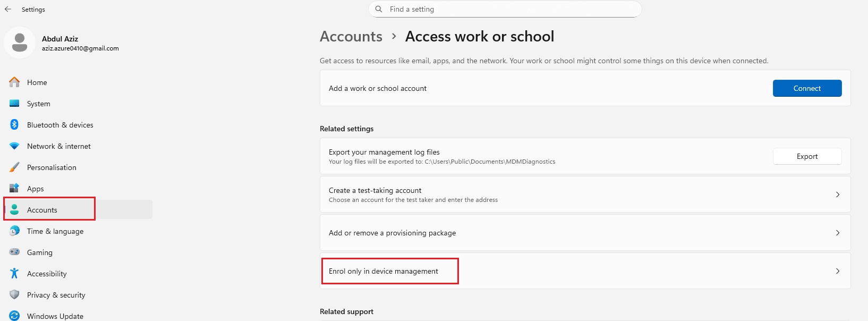Viewport: 868px width, 321px height.
Task: Click the Bluetooth icon in sidebar
Action: coord(14,125)
